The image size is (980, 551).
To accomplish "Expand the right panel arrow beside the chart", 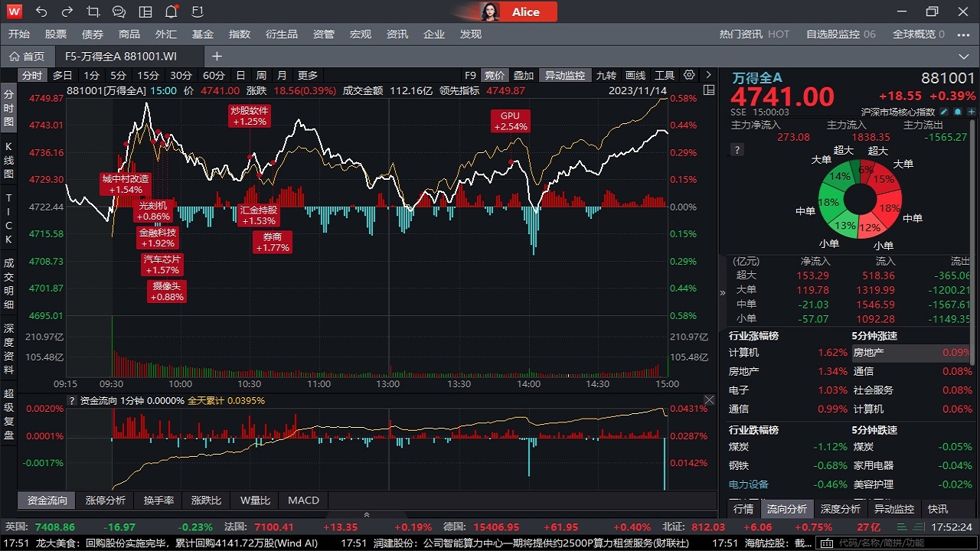I will coord(722,292).
